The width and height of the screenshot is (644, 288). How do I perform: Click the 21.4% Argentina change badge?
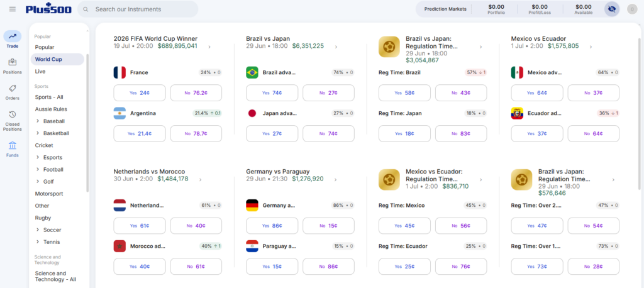(207, 113)
